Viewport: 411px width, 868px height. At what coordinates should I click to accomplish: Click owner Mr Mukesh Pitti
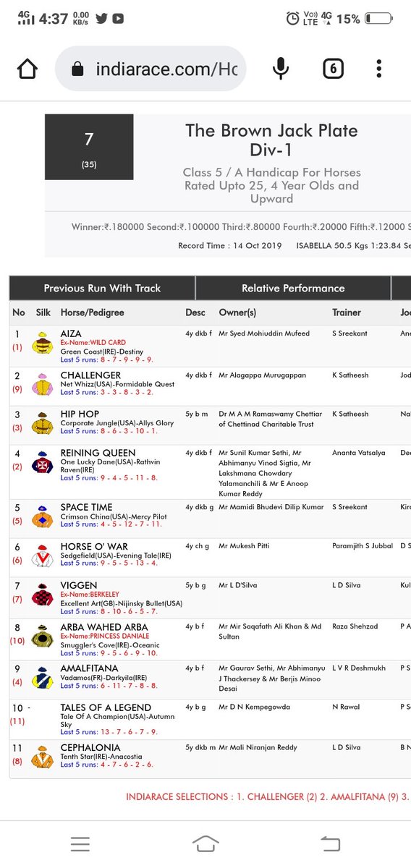coord(245,547)
